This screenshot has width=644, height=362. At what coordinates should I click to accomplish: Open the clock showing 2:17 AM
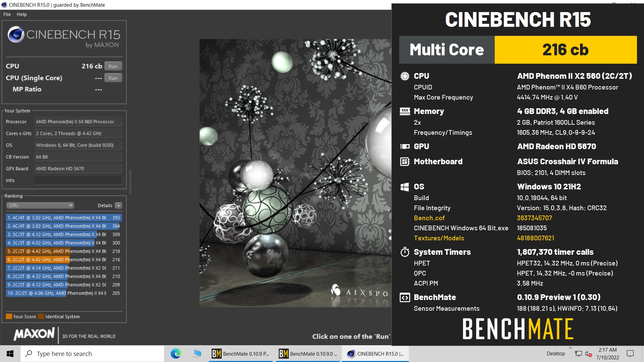point(608,354)
